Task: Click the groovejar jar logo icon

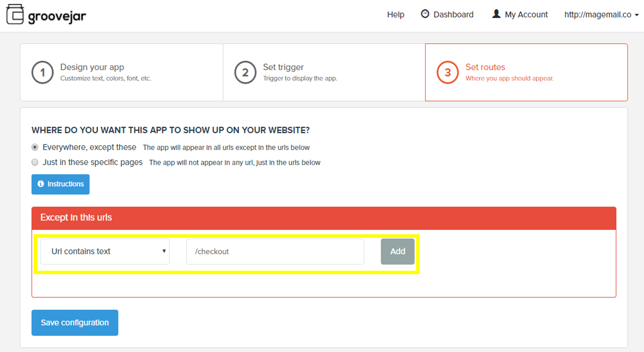Action: 15,14
